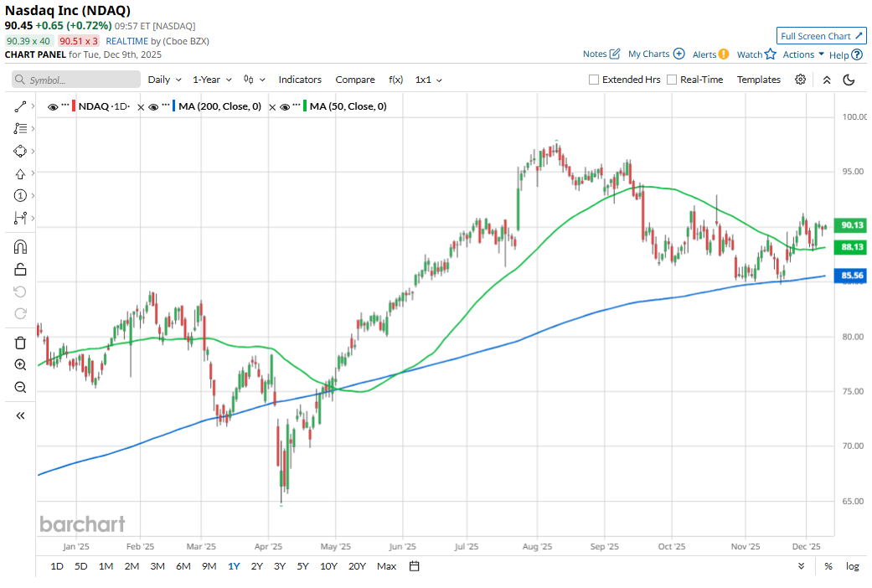Activate the magnet snap tool
This screenshot has height=588, width=872.
pyautogui.click(x=21, y=247)
